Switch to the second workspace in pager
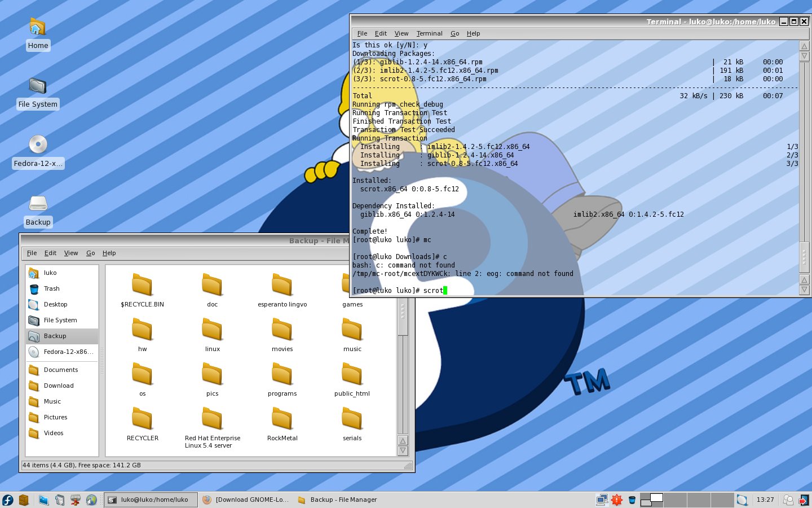Viewport: 812px width, 508px height. click(x=675, y=500)
